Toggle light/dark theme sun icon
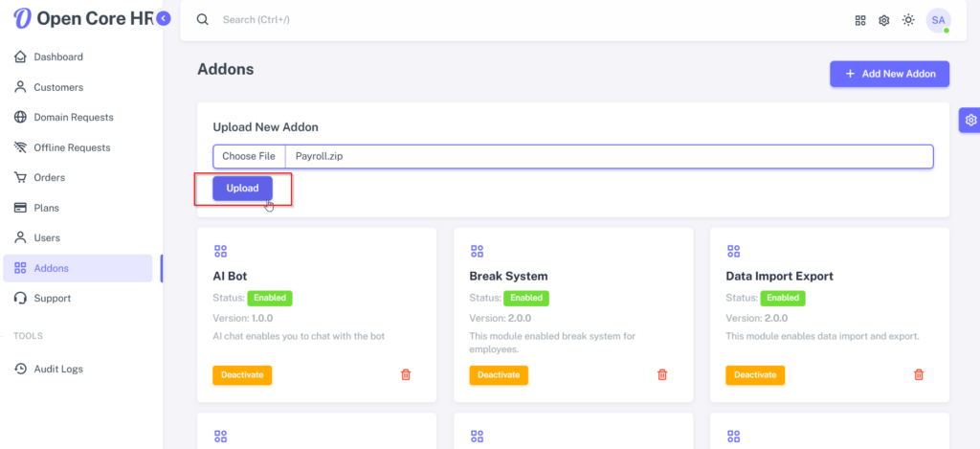The image size is (980, 449). [908, 20]
